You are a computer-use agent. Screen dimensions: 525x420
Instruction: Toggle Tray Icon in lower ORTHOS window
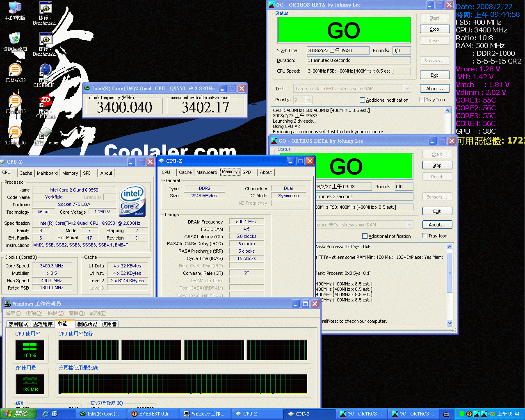425,236
